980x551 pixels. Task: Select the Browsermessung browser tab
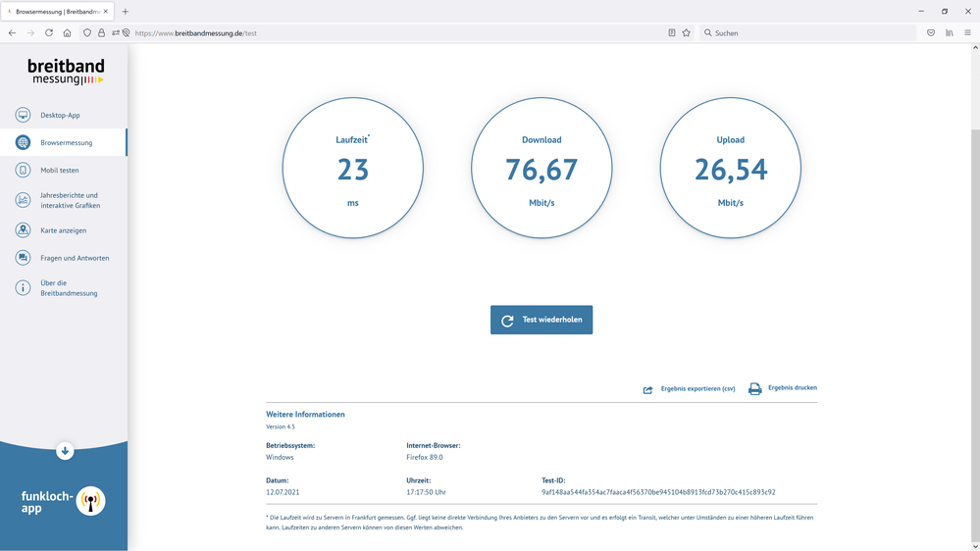(x=57, y=11)
